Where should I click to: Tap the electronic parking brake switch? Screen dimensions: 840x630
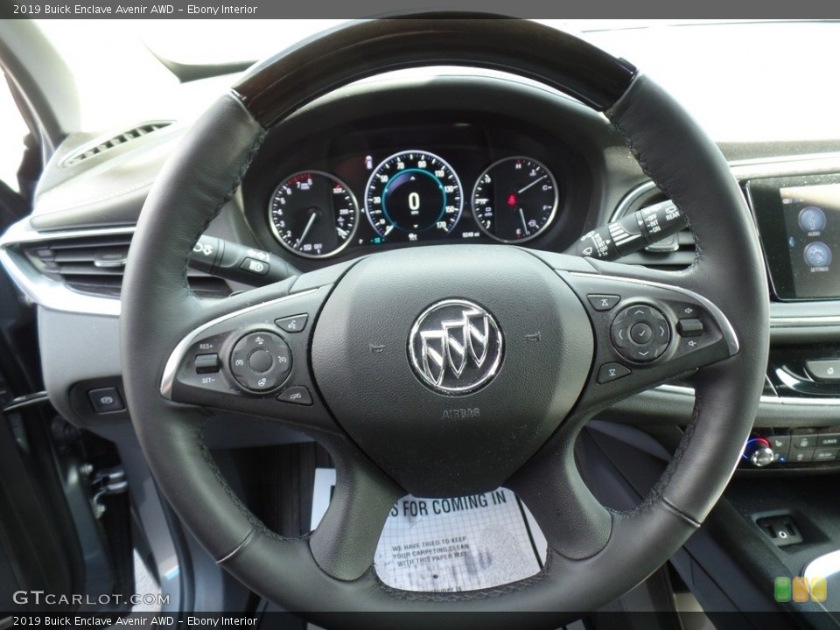tap(106, 400)
